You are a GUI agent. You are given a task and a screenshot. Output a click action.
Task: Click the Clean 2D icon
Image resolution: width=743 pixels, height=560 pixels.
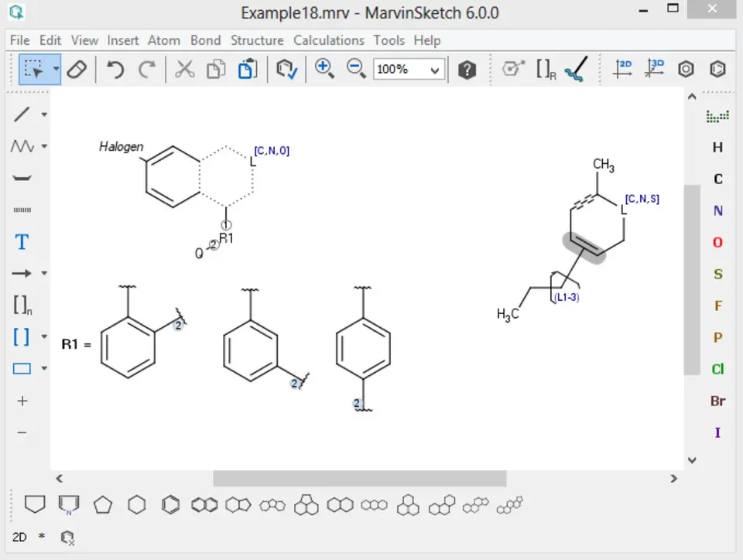622,69
